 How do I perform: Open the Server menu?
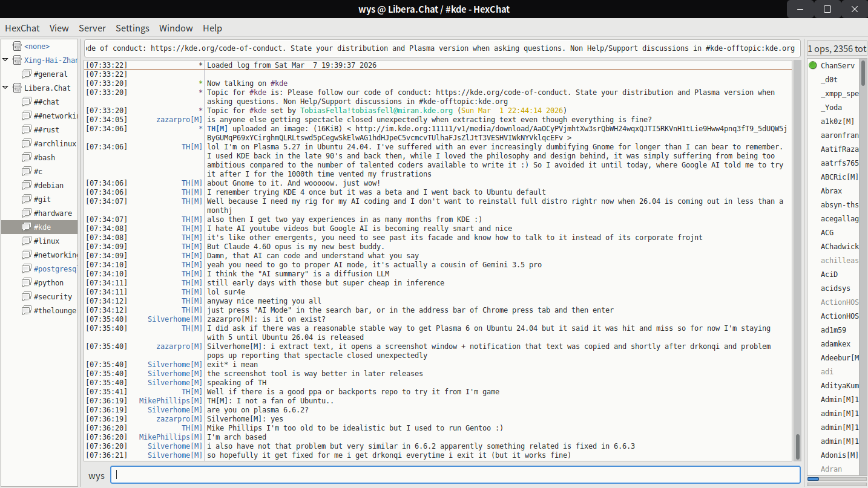point(92,28)
